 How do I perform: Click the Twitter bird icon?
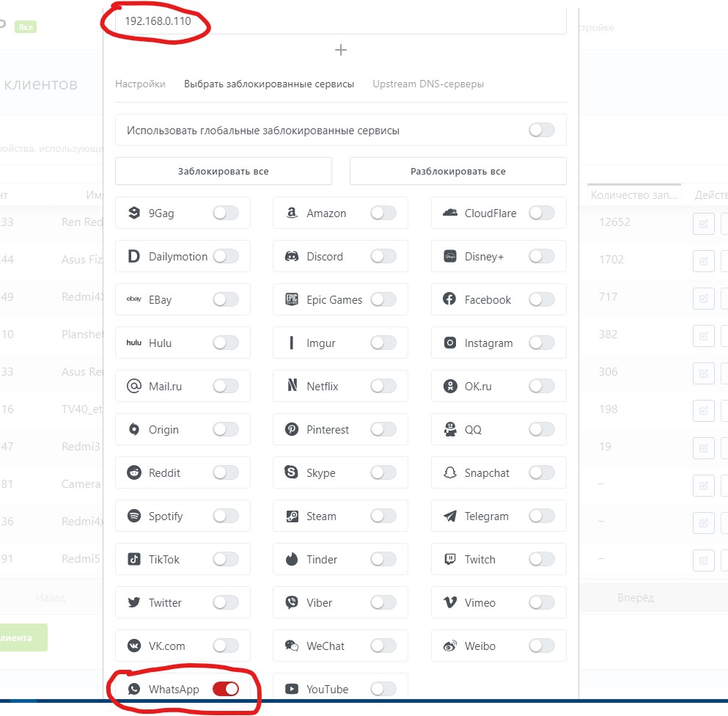133,602
